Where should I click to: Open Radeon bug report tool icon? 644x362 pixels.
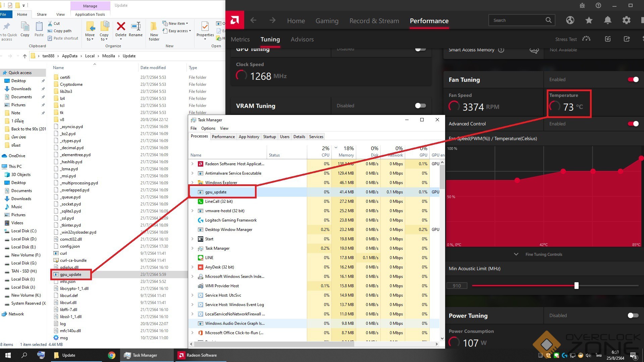tap(582, 5)
